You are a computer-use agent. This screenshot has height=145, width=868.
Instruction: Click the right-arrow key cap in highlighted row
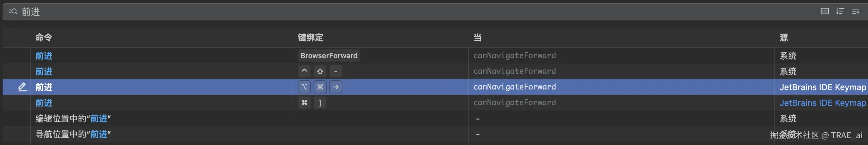[x=335, y=87]
